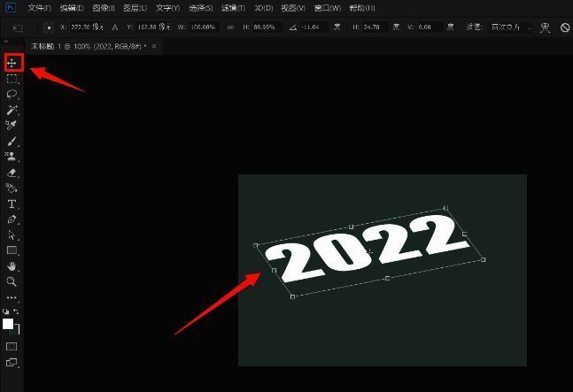Viewport: 573px width, 392px height.
Task: Swap foreground and background colors
Action: point(16,311)
